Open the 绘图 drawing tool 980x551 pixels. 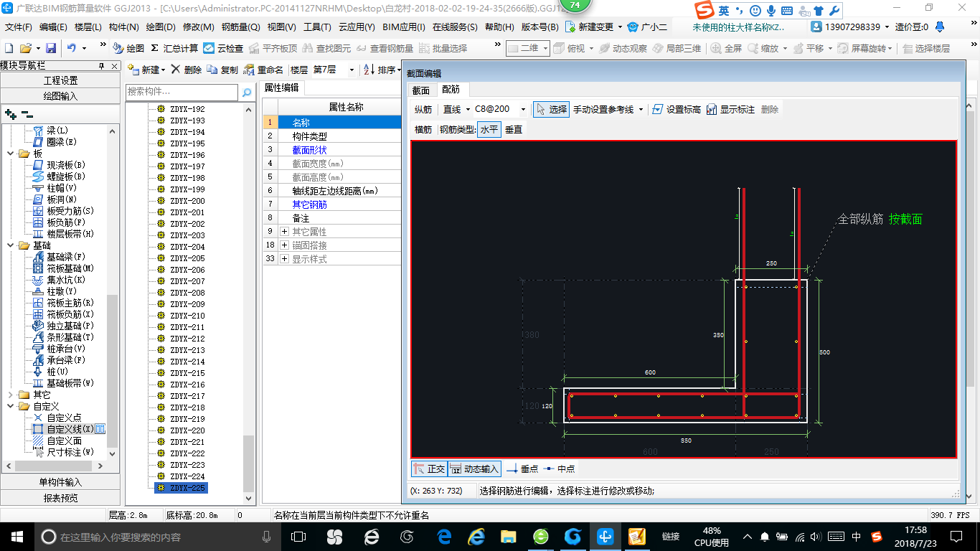[128, 48]
